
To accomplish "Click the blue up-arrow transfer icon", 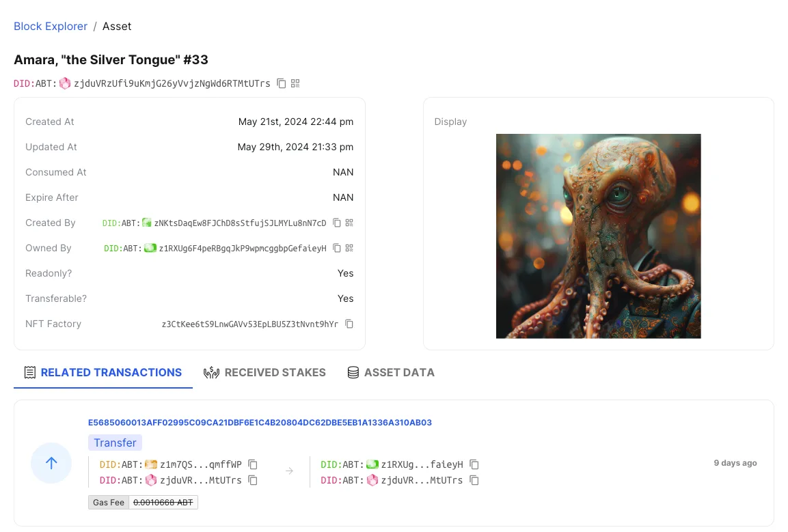I will [x=51, y=463].
